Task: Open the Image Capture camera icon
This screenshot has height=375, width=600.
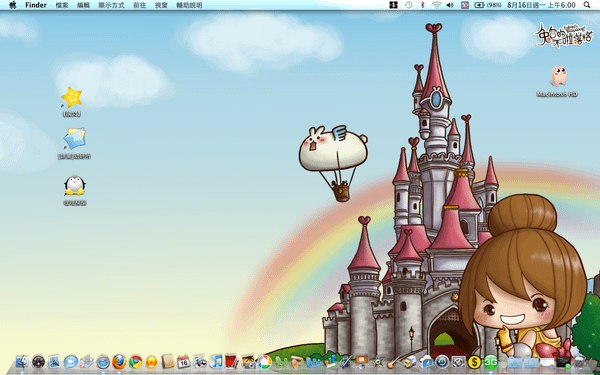Action: (x=248, y=361)
